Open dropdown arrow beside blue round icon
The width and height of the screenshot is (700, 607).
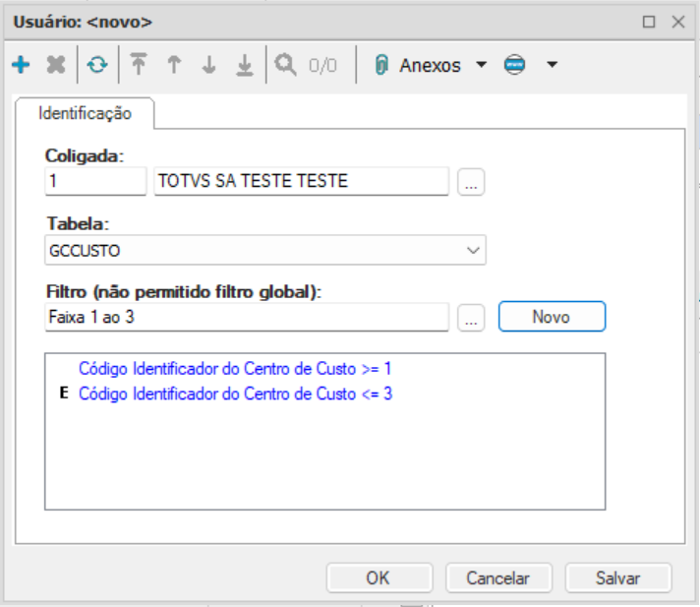pyautogui.click(x=553, y=65)
